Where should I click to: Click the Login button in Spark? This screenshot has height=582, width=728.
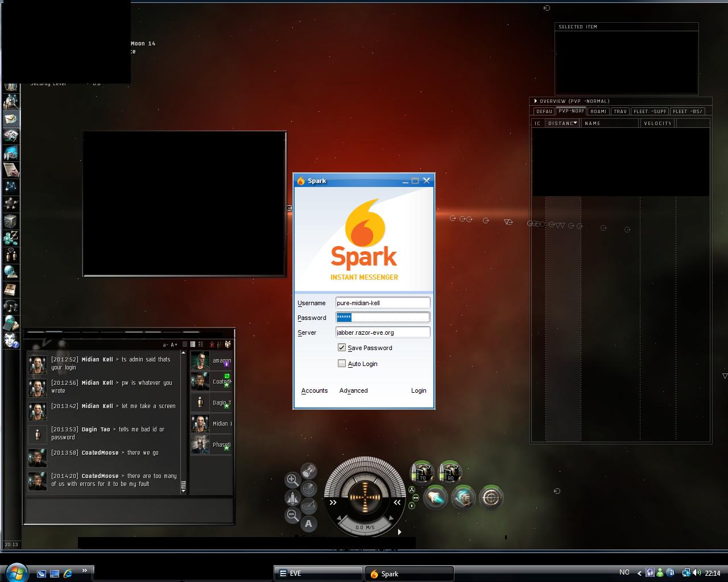[419, 390]
